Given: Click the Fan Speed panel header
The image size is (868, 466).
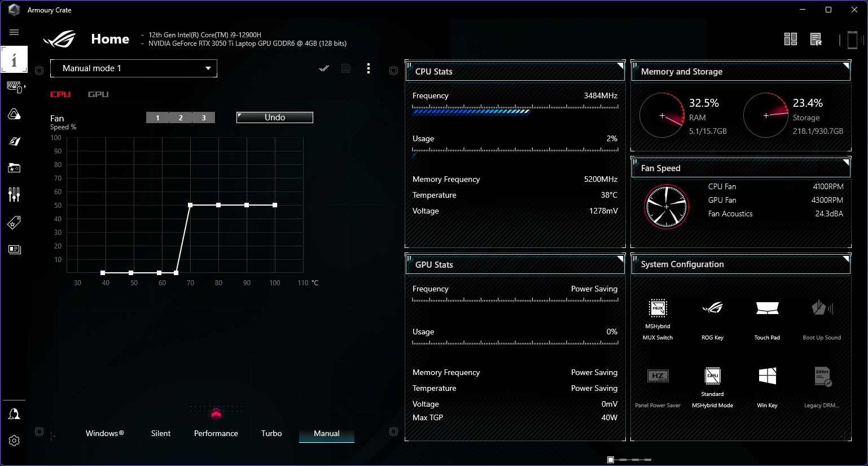Looking at the screenshot, I should tap(740, 168).
